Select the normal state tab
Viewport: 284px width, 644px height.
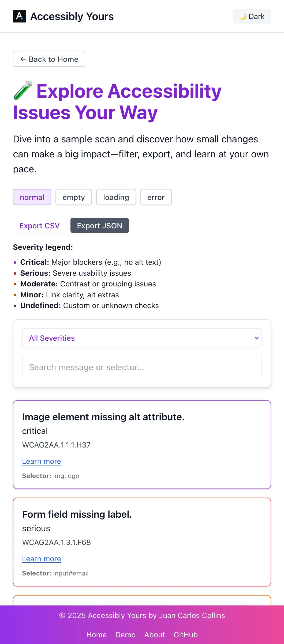(x=32, y=197)
